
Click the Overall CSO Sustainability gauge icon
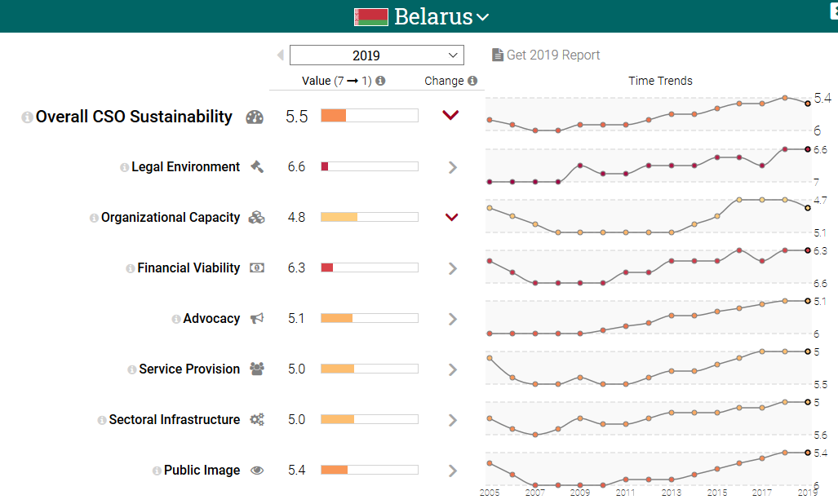click(x=255, y=117)
